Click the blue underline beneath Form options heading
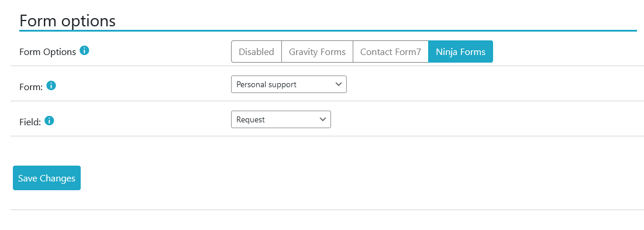The width and height of the screenshot is (644, 230). (x=328, y=30)
